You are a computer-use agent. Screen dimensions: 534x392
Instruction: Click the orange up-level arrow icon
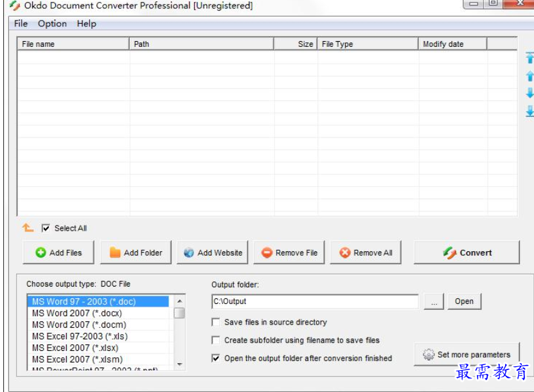coord(28,227)
